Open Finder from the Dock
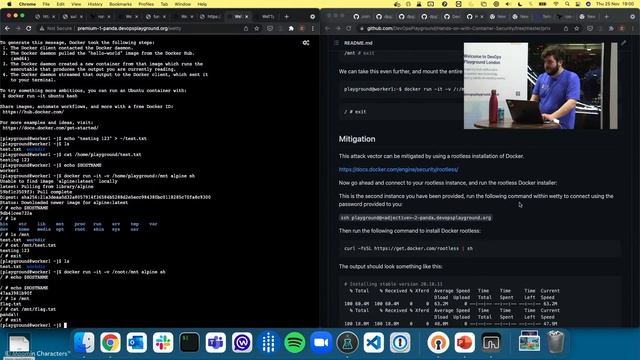 [x=84, y=342]
